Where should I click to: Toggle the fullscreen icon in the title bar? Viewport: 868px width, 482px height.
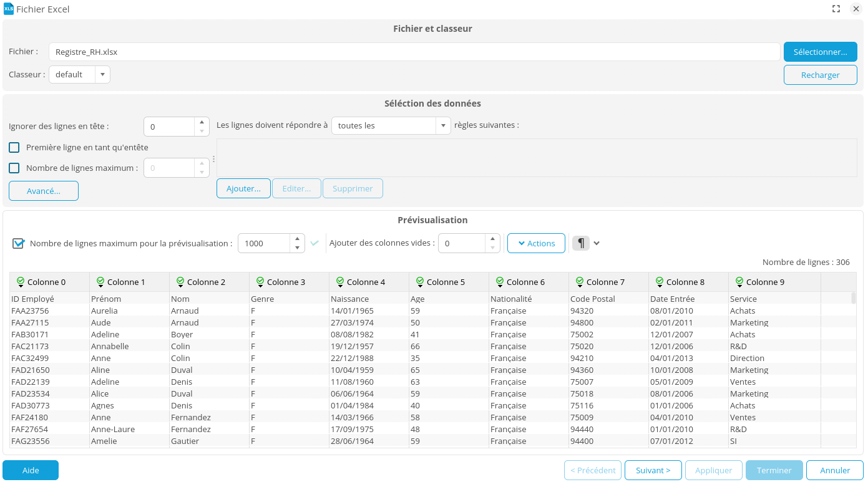[836, 9]
